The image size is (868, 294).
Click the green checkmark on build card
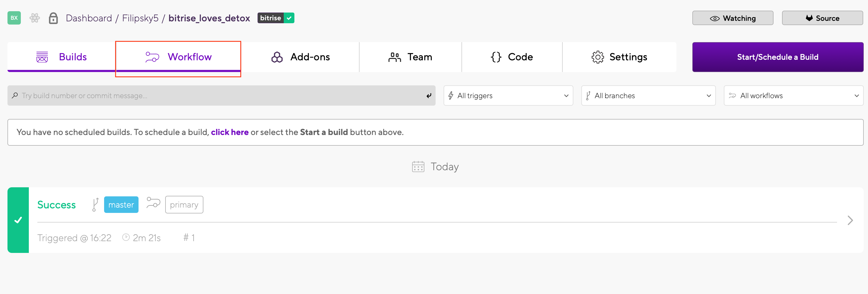18,220
